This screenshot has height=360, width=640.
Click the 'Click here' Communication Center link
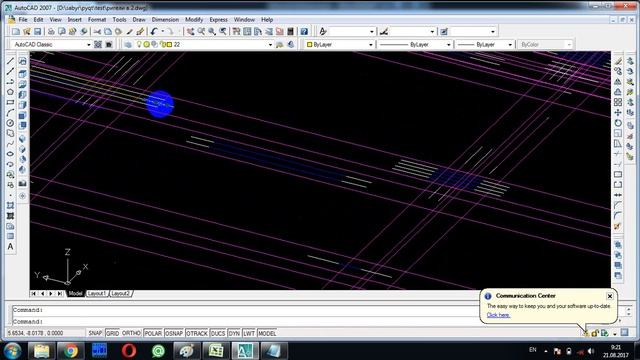pyautogui.click(x=498, y=315)
